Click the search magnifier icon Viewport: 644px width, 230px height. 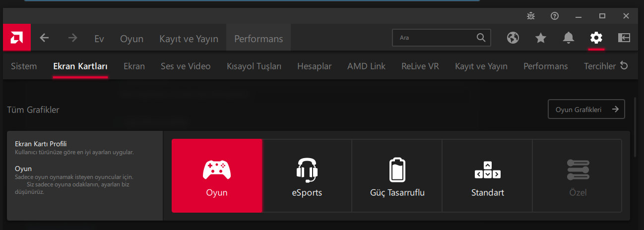(x=481, y=38)
